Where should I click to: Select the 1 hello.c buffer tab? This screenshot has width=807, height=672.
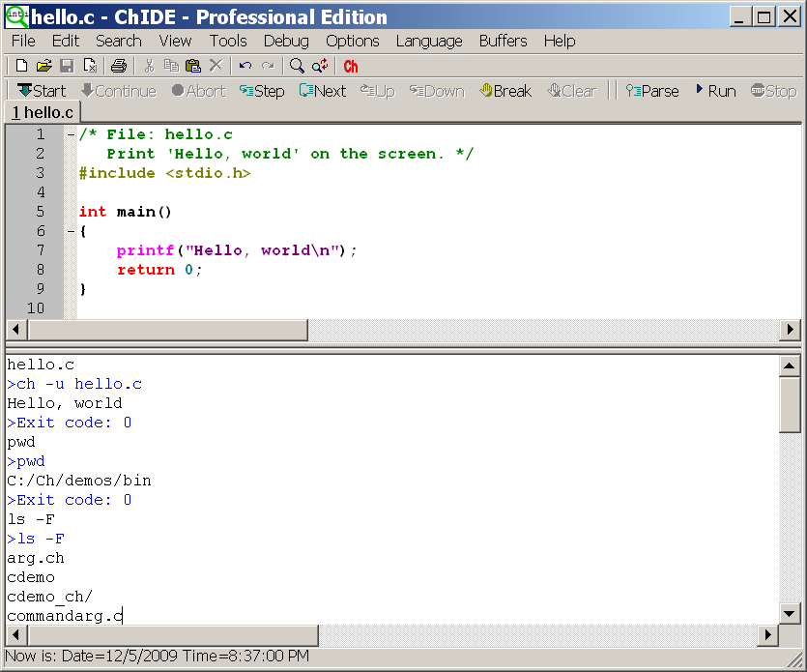(43, 112)
